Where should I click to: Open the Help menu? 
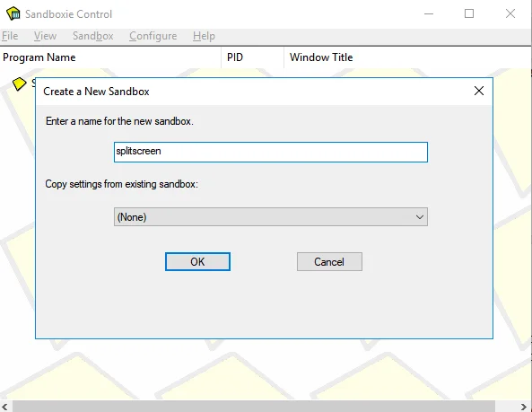[204, 36]
